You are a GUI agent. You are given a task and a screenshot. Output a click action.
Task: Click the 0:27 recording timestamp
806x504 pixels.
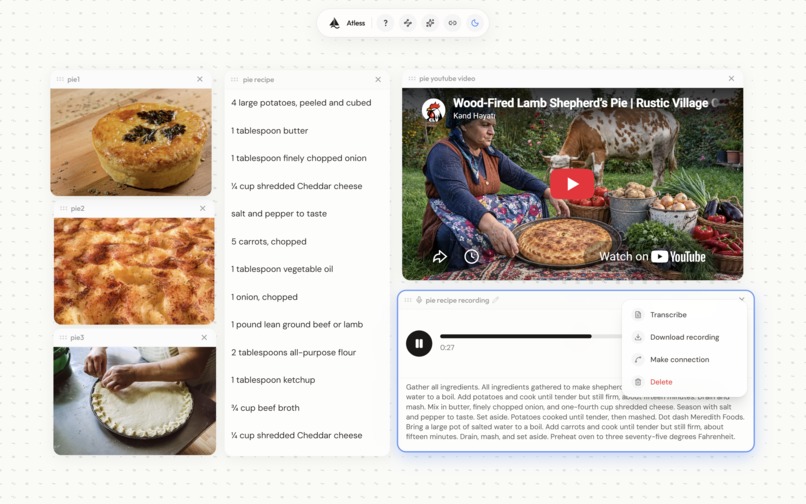pos(447,348)
